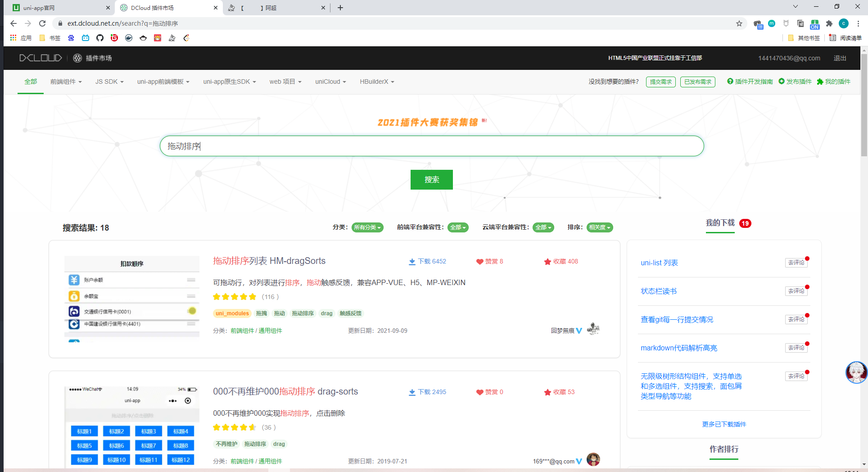868x472 pixels.
Task: Open the browser extensions puzzle icon
Action: (x=829, y=23)
